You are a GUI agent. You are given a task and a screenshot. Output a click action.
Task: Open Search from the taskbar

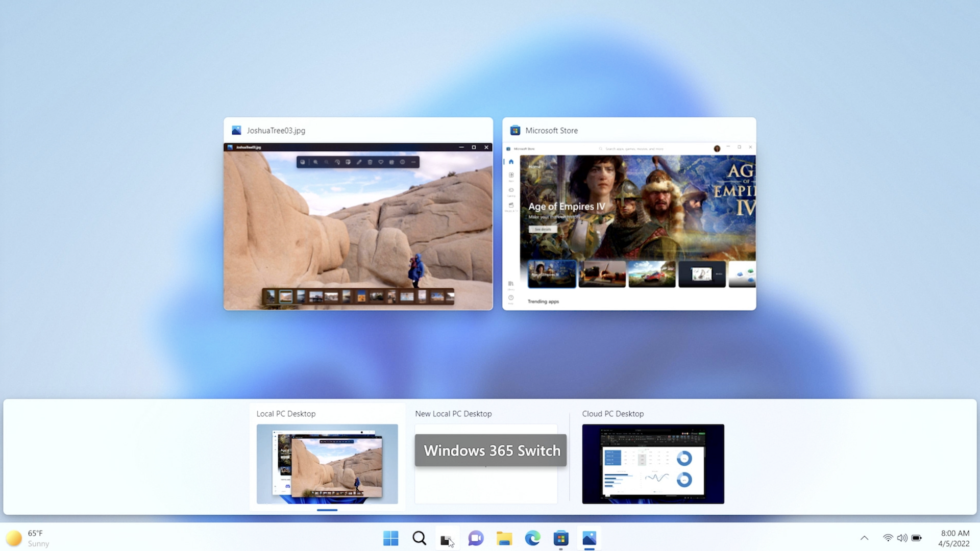[419, 538]
